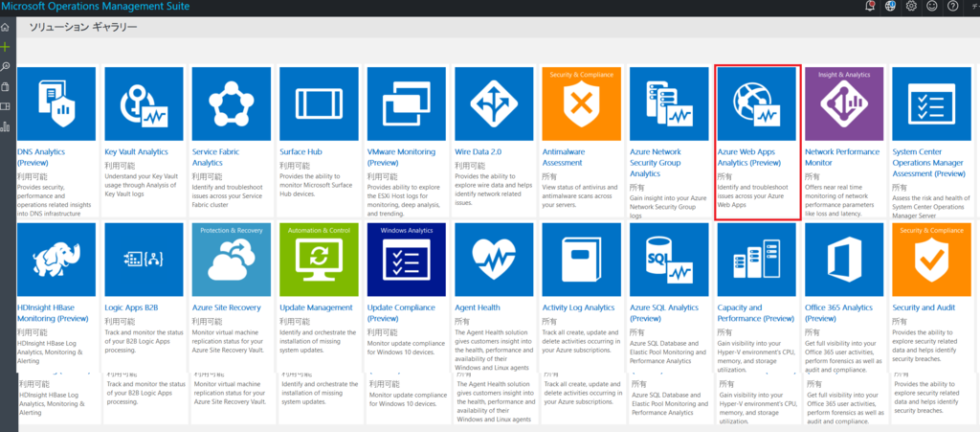
Task: Click the feedback smiley icon
Action: [x=932, y=7]
